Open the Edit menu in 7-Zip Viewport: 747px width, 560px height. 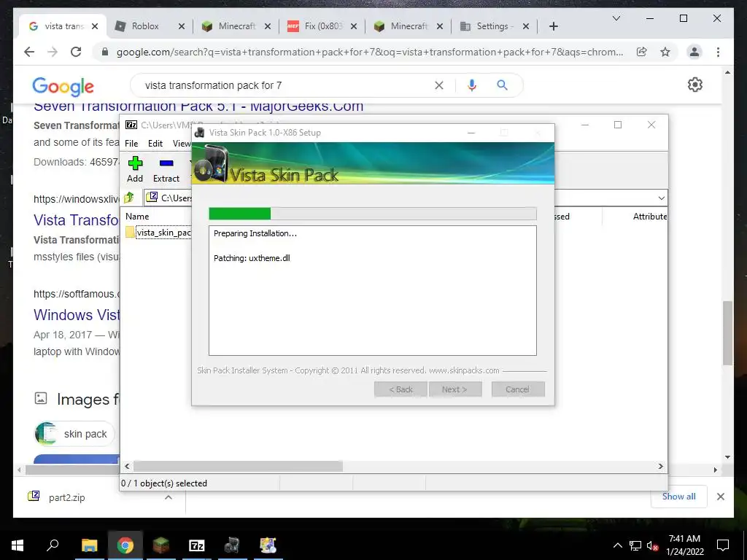click(x=155, y=144)
